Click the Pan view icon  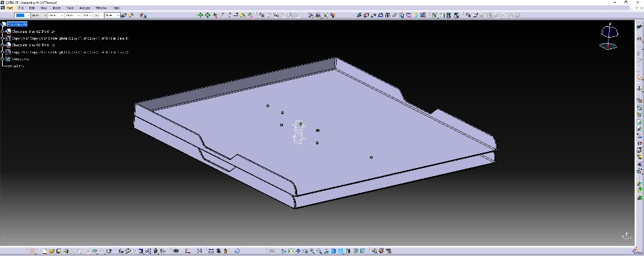pos(298,251)
